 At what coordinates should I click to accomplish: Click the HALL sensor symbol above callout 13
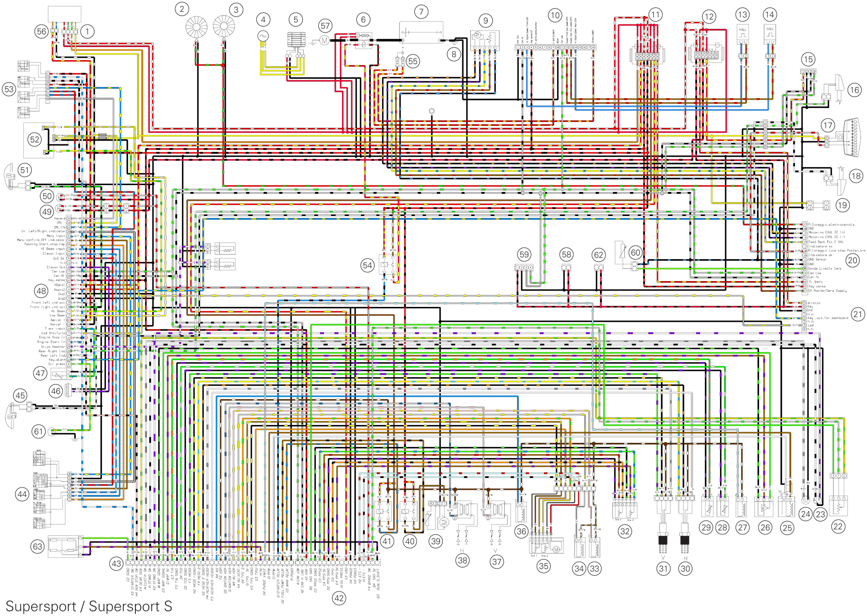[x=743, y=35]
